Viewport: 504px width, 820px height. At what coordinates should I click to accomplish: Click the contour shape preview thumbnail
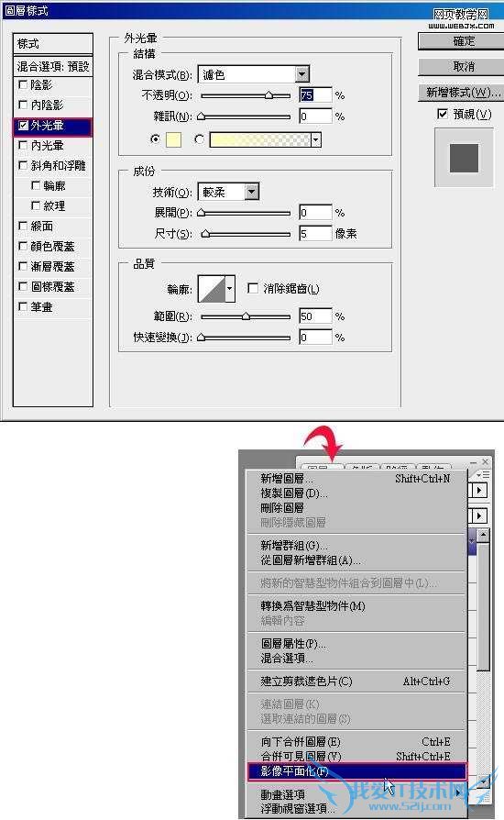212,288
